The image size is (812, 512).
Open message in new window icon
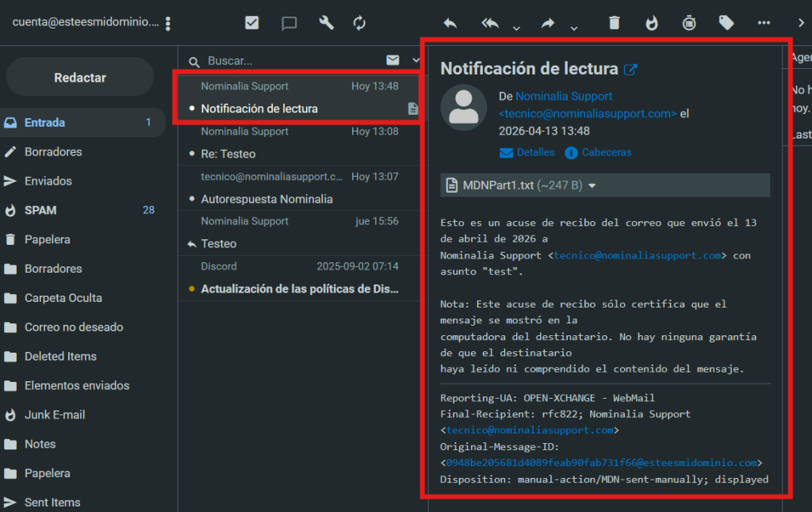tap(630, 69)
